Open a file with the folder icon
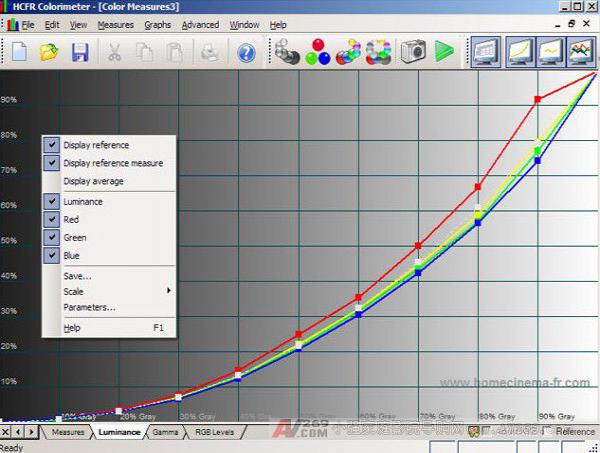 pos(49,51)
